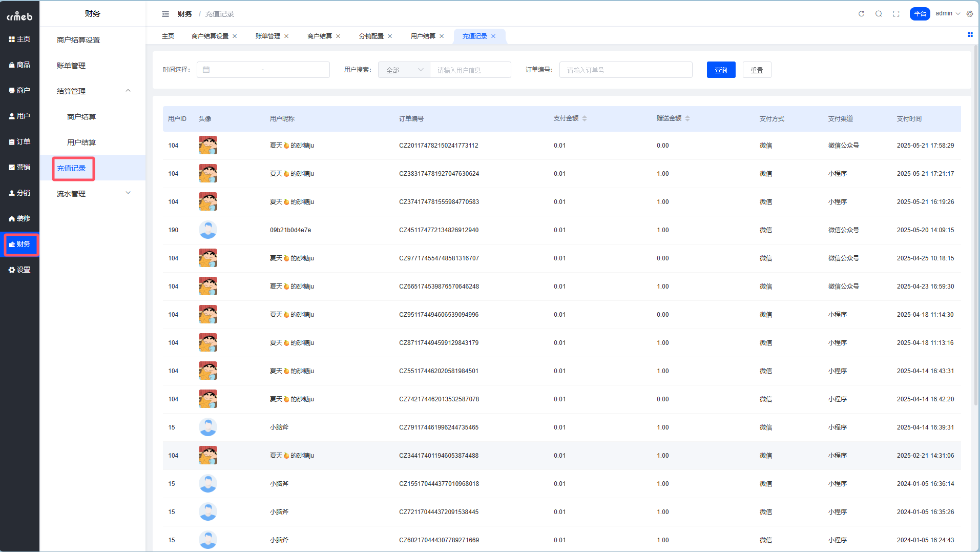The height and width of the screenshot is (552, 980).
Task: Open the settings gear beside admin
Action: click(970, 14)
